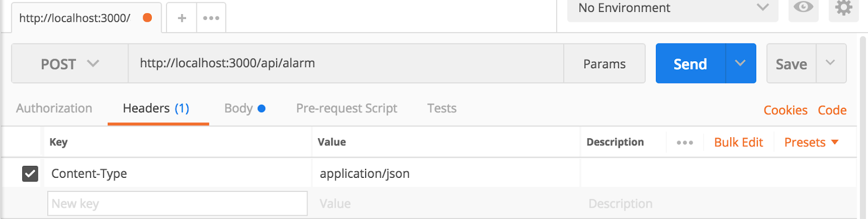Open the No Environment selector
The height and width of the screenshot is (219, 868).
click(673, 8)
